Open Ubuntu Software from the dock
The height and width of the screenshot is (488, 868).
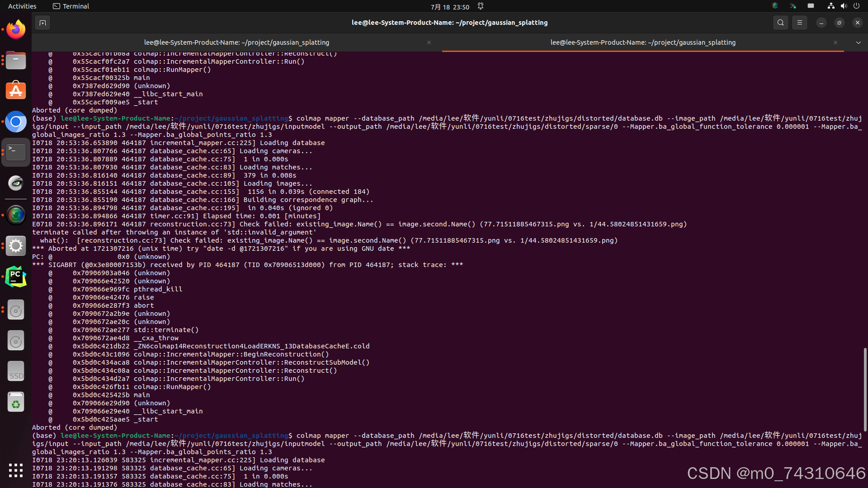[x=16, y=91]
